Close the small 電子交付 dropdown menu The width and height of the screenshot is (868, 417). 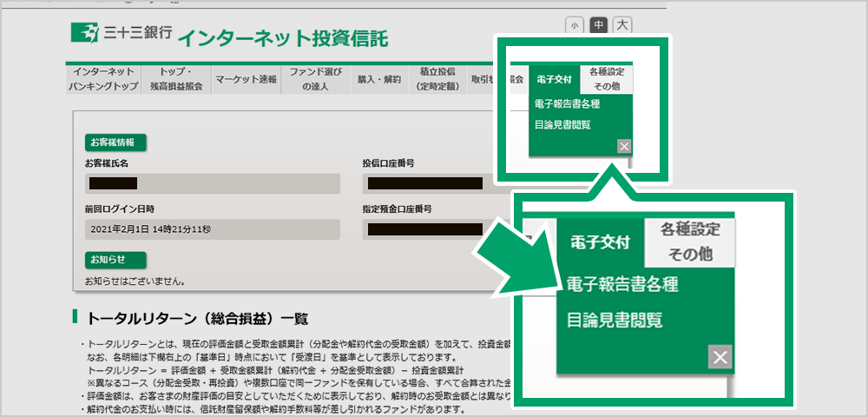tap(624, 146)
